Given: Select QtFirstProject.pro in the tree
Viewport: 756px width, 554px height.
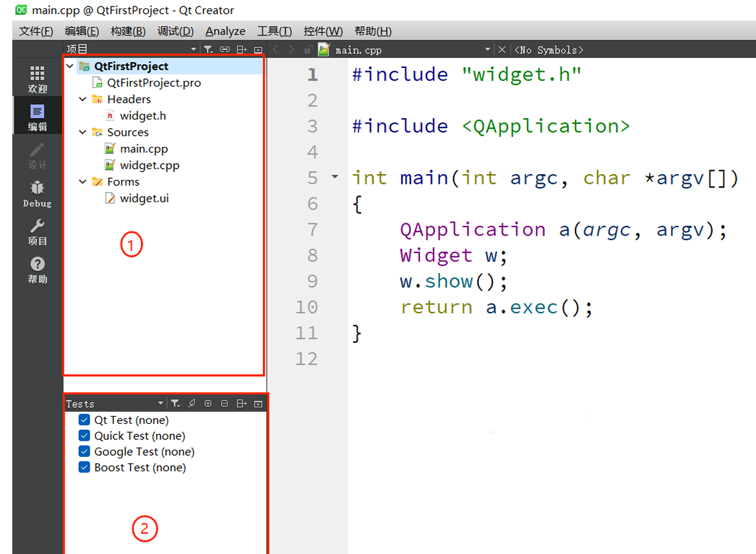Looking at the screenshot, I should 154,83.
